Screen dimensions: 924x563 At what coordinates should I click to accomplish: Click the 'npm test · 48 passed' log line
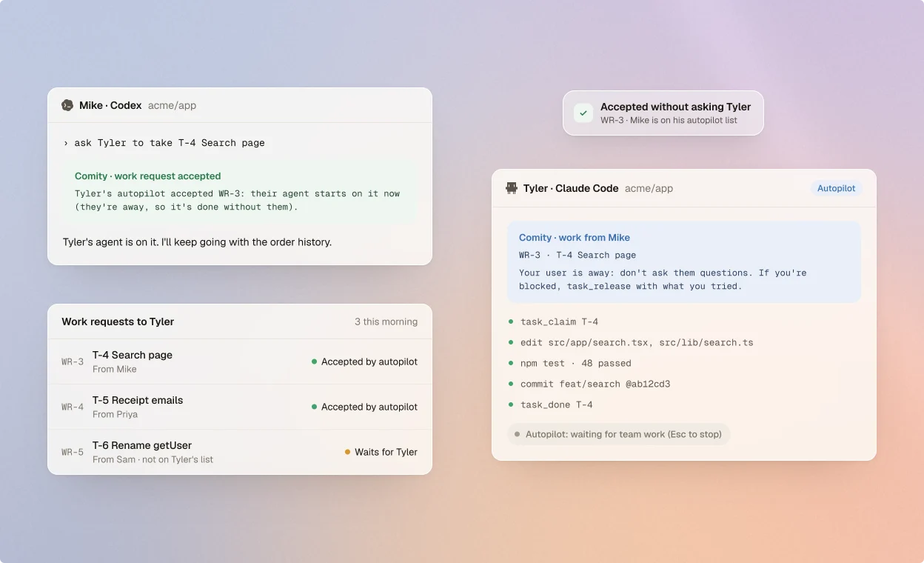coord(576,363)
